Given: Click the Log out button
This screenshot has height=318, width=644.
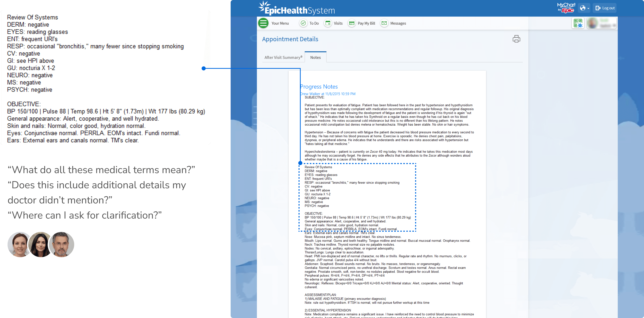Looking at the screenshot, I should coord(605,8).
